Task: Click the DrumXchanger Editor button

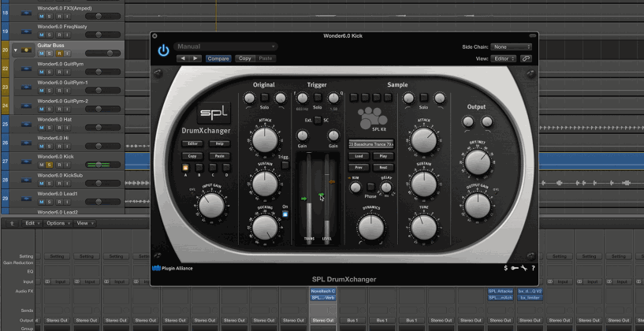Action: click(192, 143)
